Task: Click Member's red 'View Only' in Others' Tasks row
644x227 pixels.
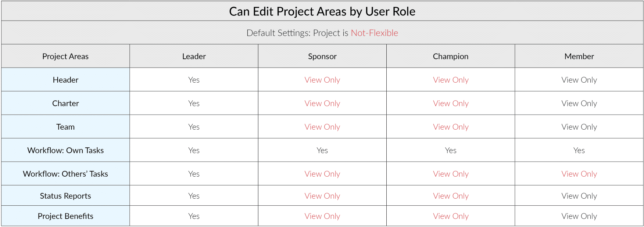Action: tap(579, 174)
